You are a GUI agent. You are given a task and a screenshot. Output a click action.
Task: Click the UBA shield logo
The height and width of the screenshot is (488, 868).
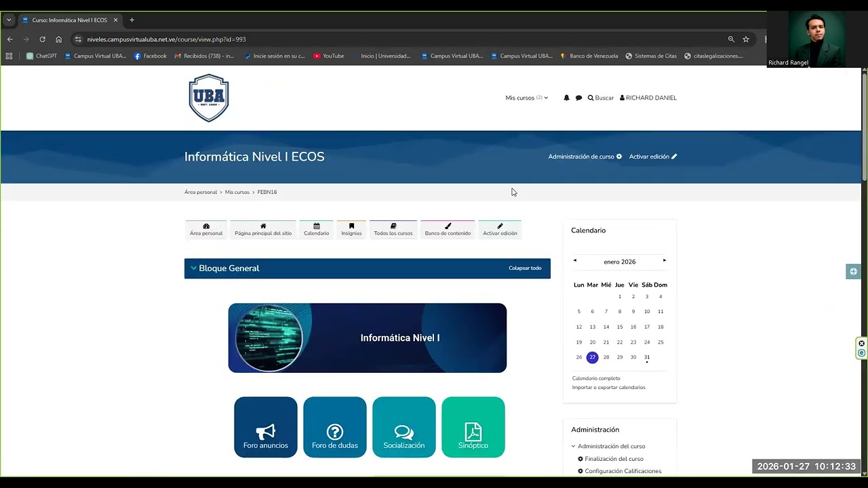[x=209, y=98]
